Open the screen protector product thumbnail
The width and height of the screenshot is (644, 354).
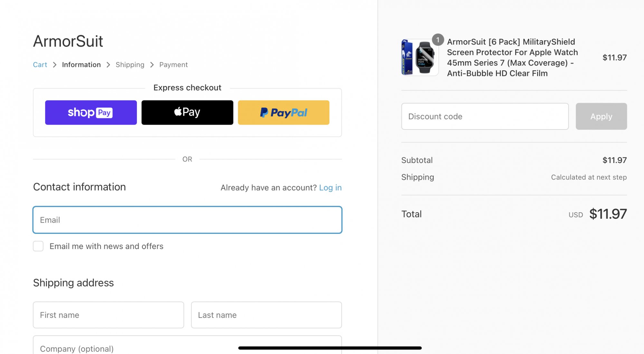420,57
